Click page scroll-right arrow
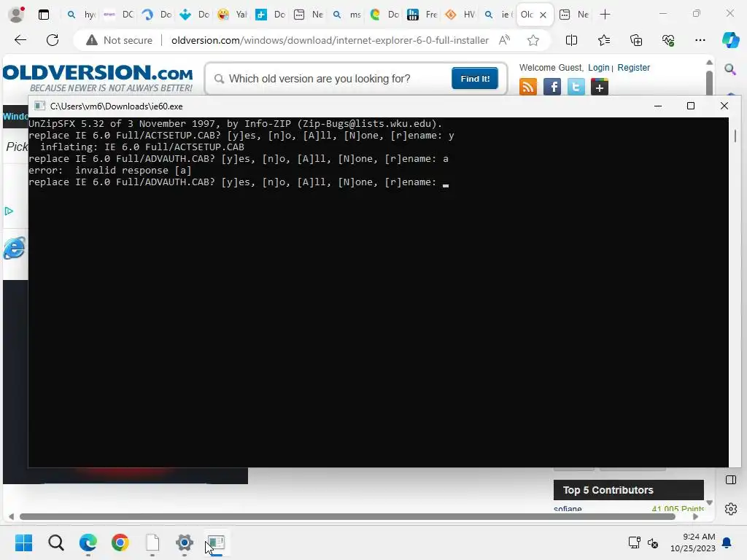Viewport: 747px width, 560px height. pos(695,517)
